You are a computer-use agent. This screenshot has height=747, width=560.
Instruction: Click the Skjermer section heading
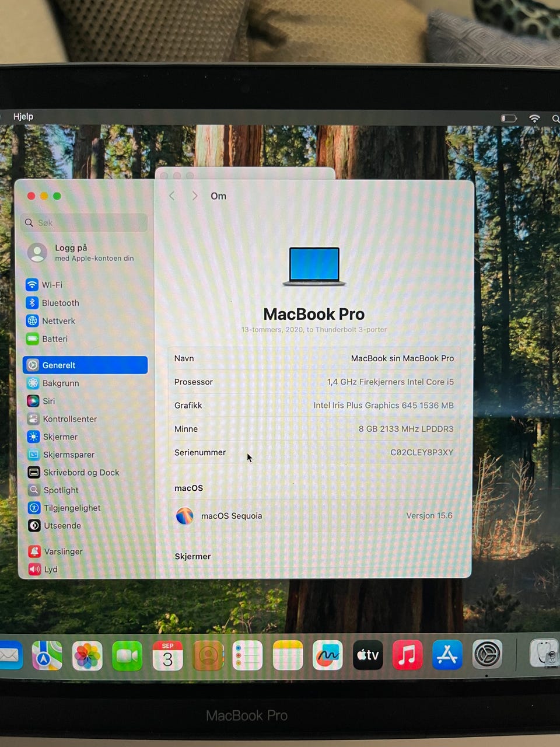click(192, 557)
